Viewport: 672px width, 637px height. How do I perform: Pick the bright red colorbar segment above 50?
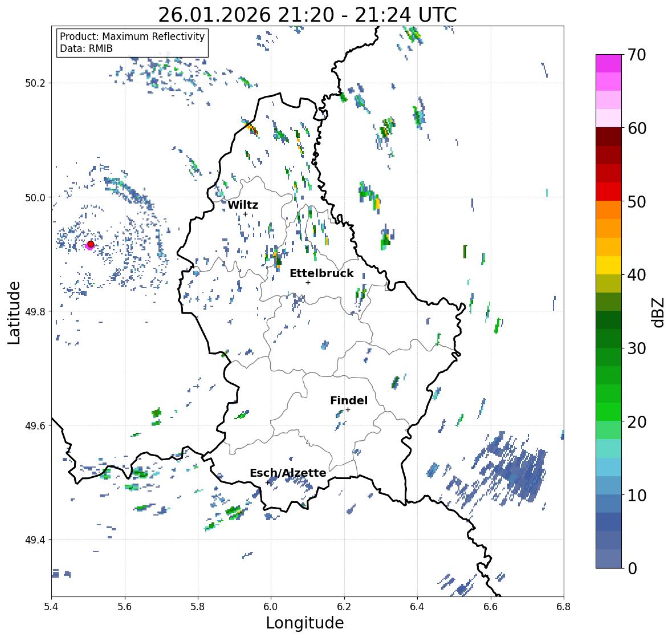(609, 192)
